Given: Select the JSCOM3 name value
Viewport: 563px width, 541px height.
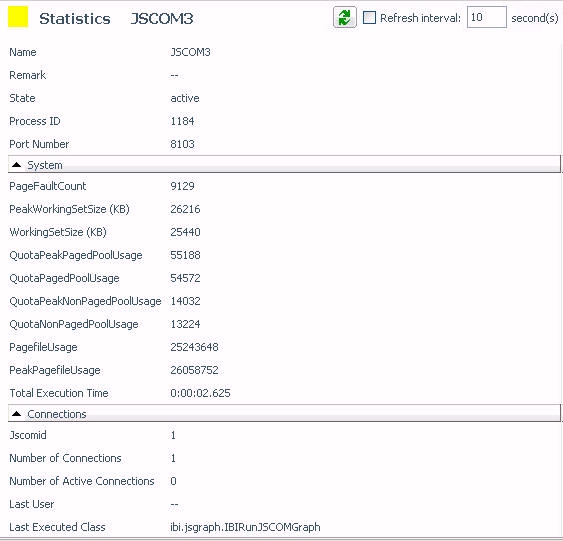Looking at the screenshot, I should click(190, 52).
